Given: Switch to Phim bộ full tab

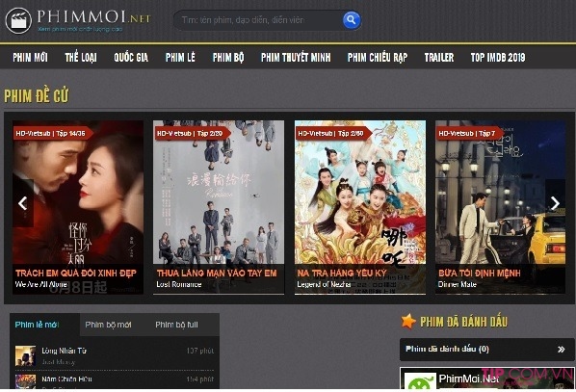Looking at the screenshot, I should tap(176, 325).
